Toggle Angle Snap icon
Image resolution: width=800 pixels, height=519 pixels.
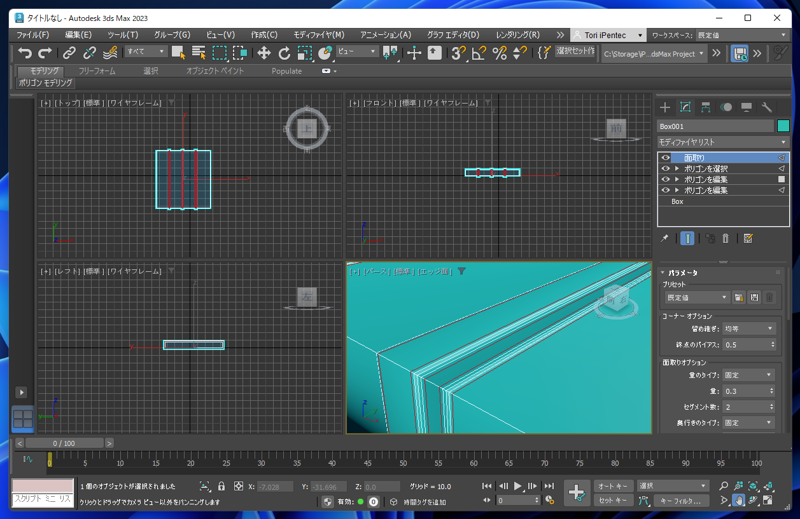[x=479, y=53]
